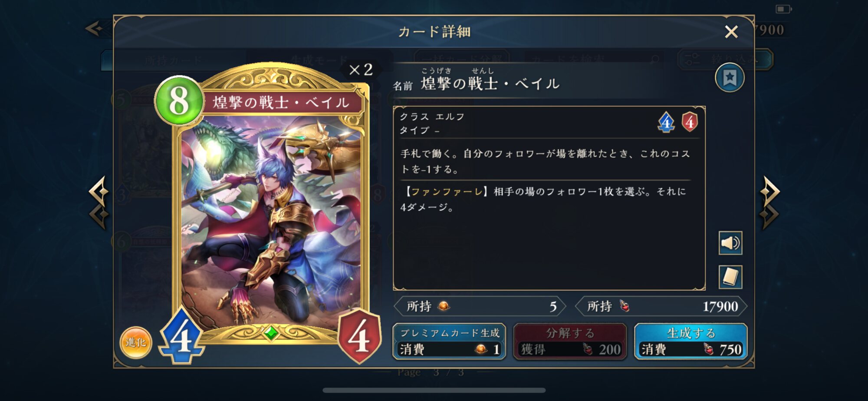Click the back arrow at top left
The height and width of the screenshot is (401, 868).
94,29
